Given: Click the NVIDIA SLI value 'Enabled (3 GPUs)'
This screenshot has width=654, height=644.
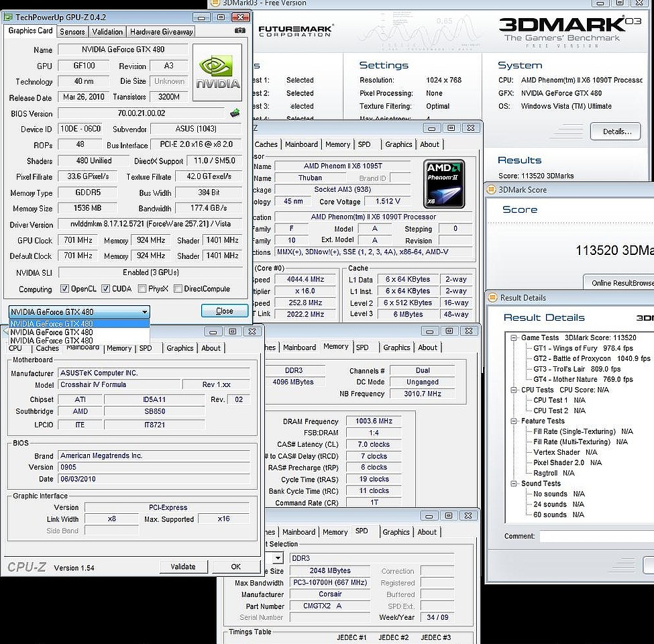Looking at the screenshot, I should 150,272.
